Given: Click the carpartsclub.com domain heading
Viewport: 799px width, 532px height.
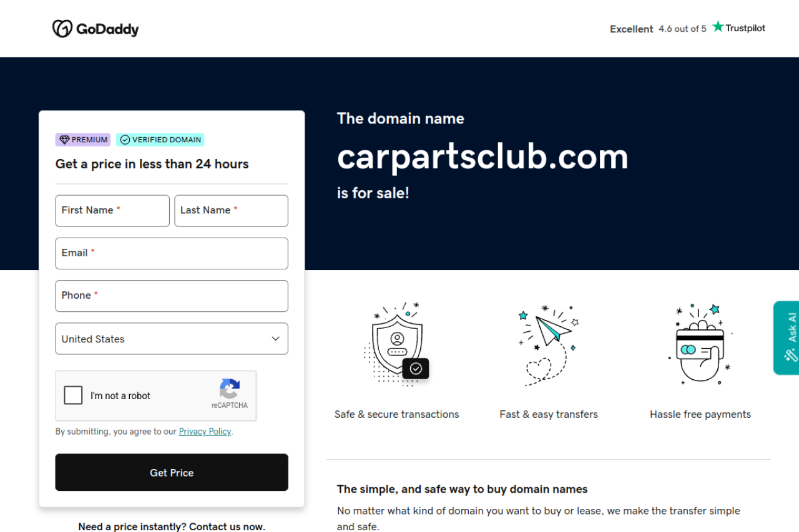Looking at the screenshot, I should click(x=483, y=156).
